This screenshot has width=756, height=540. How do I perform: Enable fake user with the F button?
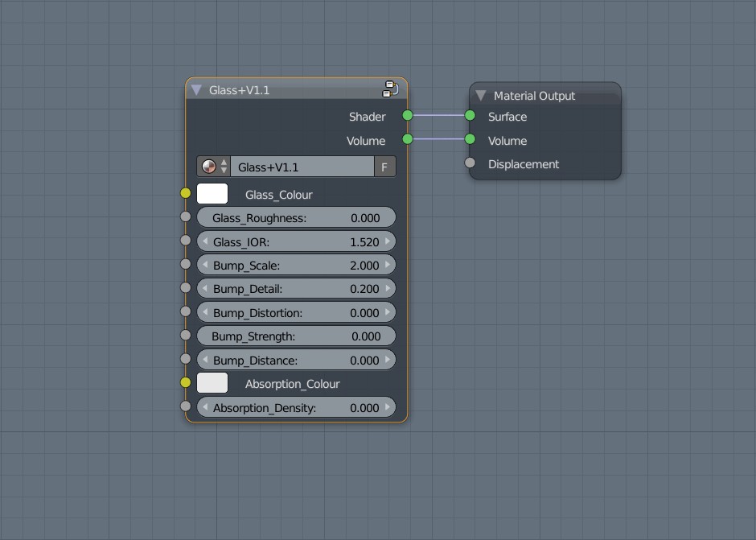[x=384, y=166]
